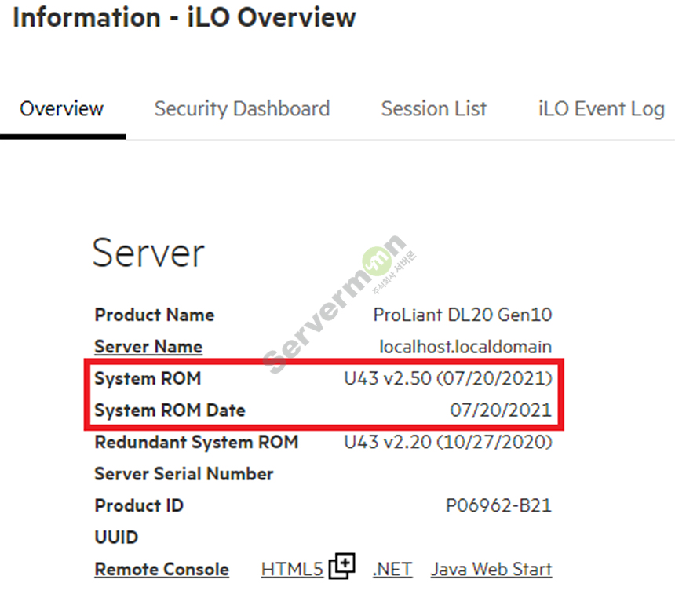Select the localhost.localdomain server name value
Viewport: 675px width, 616px height.
pyautogui.click(x=465, y=347)
